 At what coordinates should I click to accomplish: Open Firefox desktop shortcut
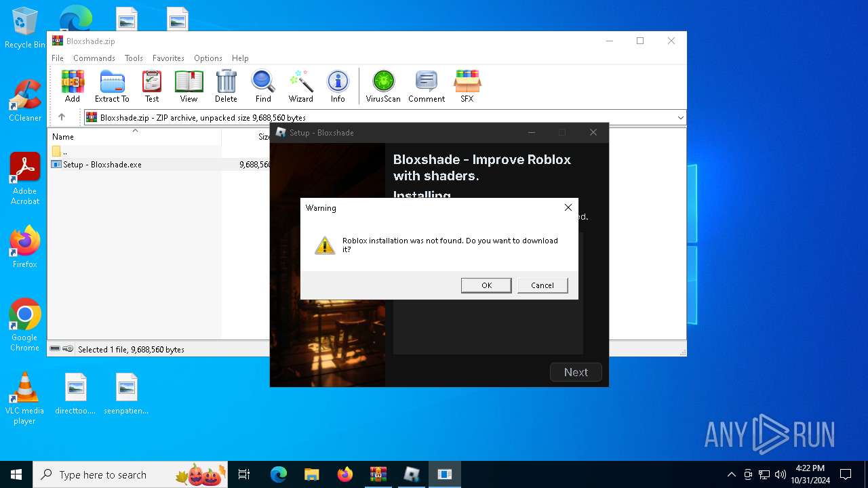(24, 247)
